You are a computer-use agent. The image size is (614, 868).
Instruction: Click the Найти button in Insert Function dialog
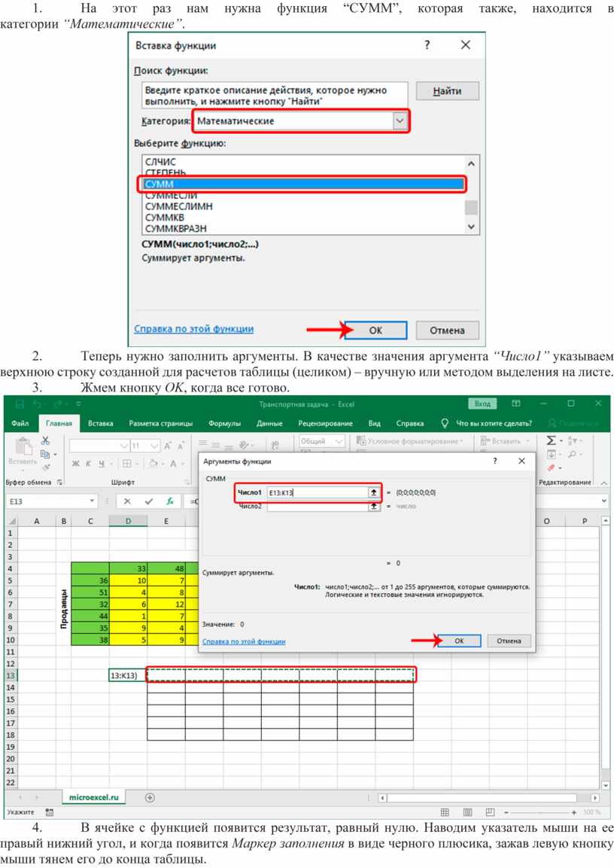tap(447, 91)
